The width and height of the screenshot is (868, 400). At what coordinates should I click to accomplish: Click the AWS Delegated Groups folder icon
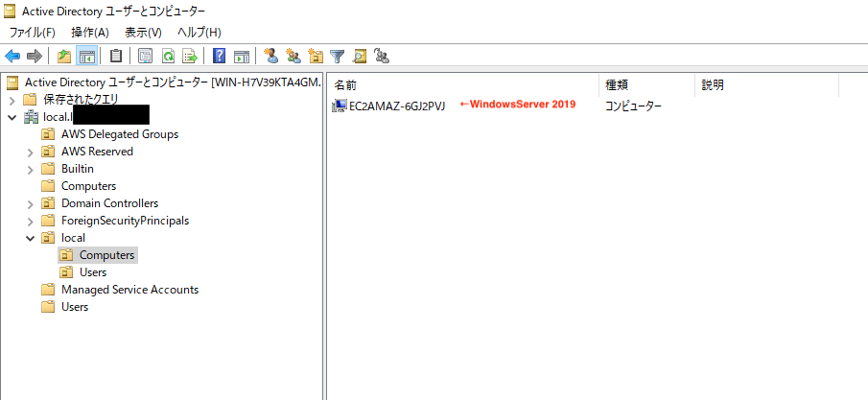pos(49,134)
